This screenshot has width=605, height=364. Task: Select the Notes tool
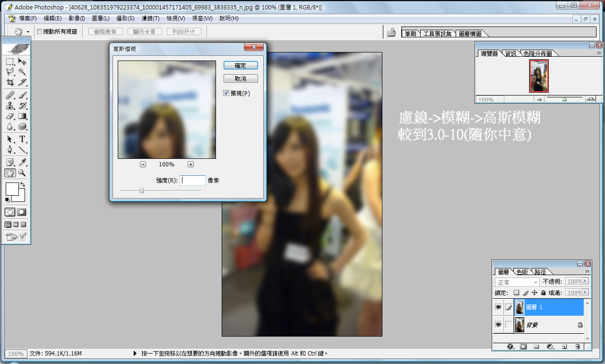(x=10, y=163)
